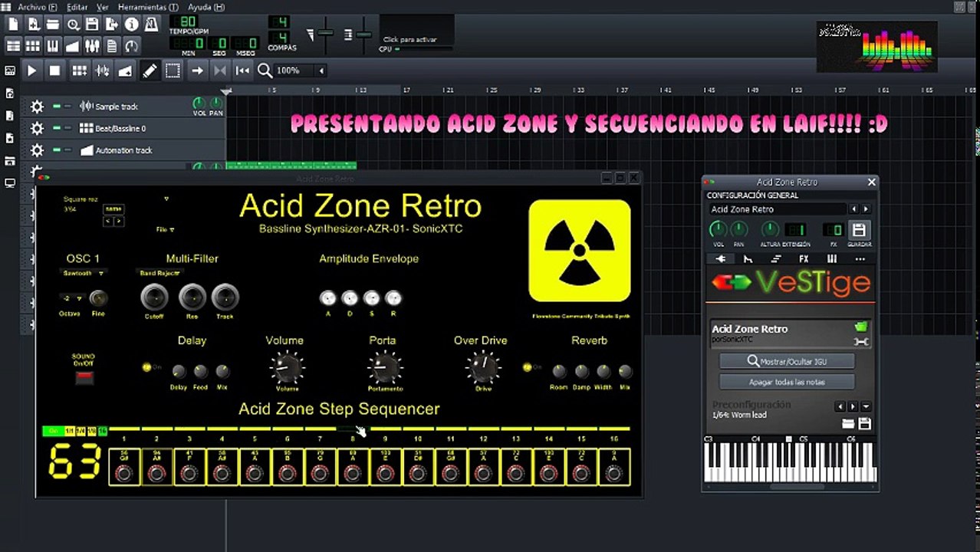This screenshot has height=552, width=980.
Task: Open the Ayuda menu
Action: [206, 7]
